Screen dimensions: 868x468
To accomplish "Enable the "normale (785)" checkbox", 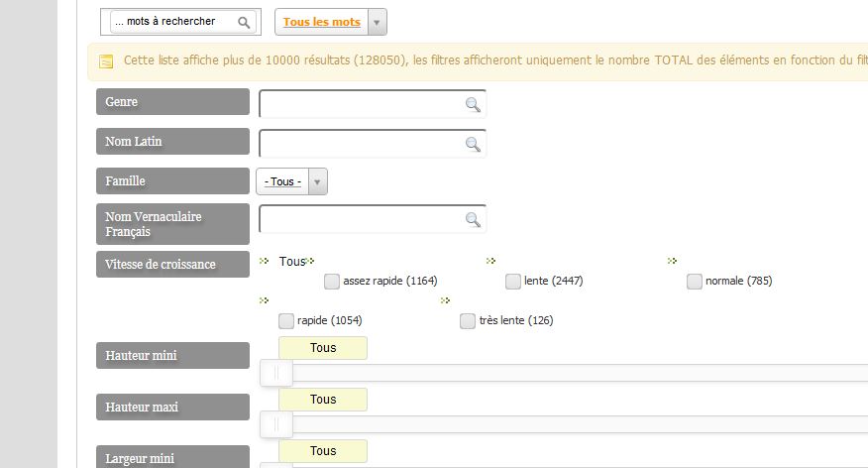I will [695, 282].
